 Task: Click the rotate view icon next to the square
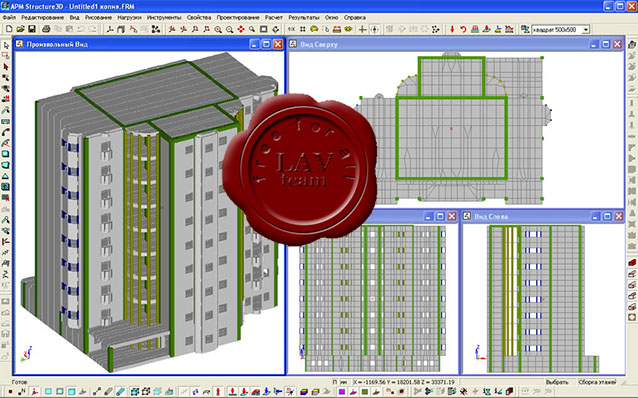[275, 29]
